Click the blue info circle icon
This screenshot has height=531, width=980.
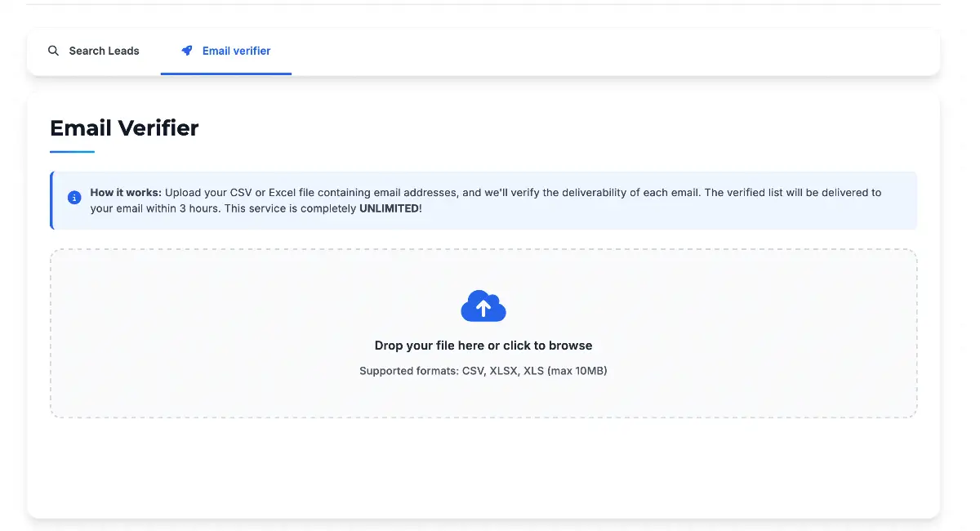point(74,198)
